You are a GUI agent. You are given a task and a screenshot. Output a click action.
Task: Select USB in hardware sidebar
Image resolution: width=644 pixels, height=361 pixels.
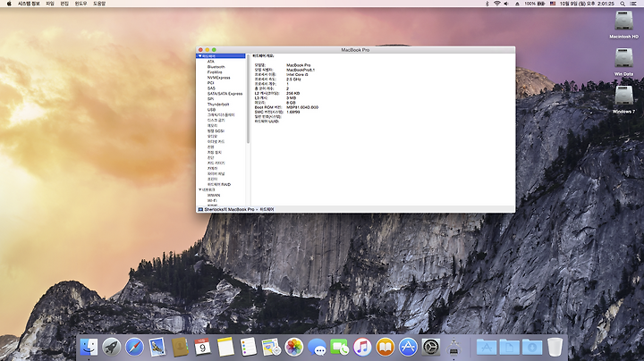point(211,110)
